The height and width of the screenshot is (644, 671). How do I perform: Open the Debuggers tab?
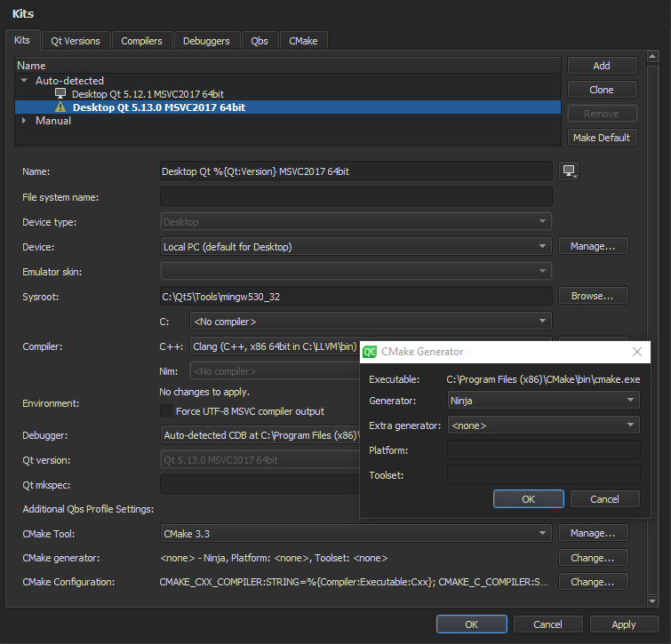[x=206, y=41]
